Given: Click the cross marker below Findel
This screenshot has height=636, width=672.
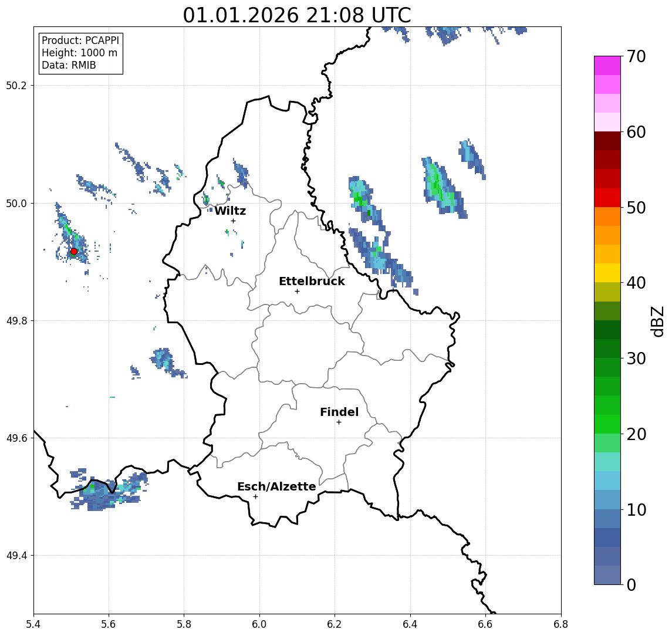Looking at the screenshot, I should (339, 422).
